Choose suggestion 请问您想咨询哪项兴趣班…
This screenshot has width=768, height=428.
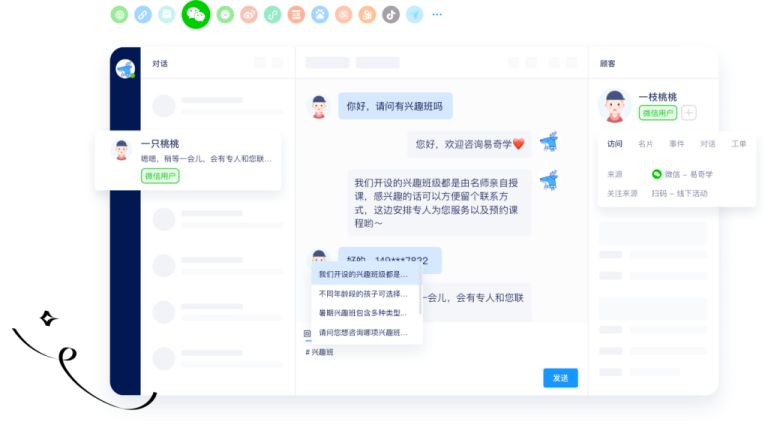365,333
